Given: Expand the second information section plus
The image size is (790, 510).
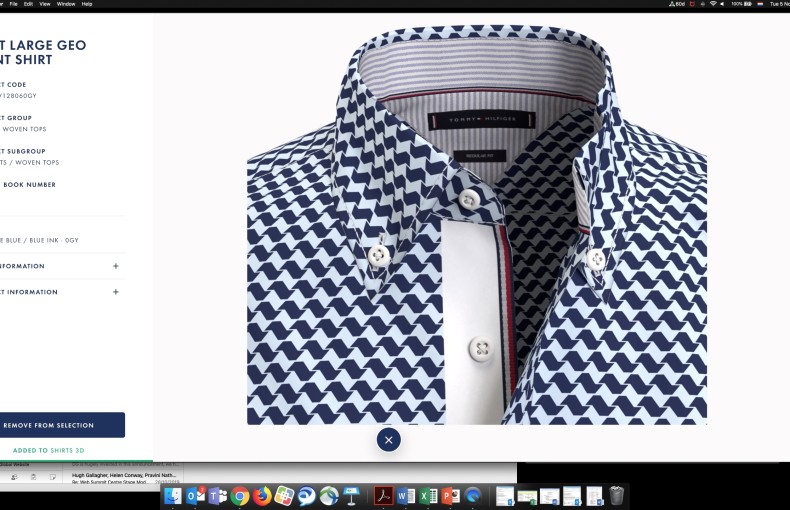Looking at the screenshot, I should tap(116, 292).
